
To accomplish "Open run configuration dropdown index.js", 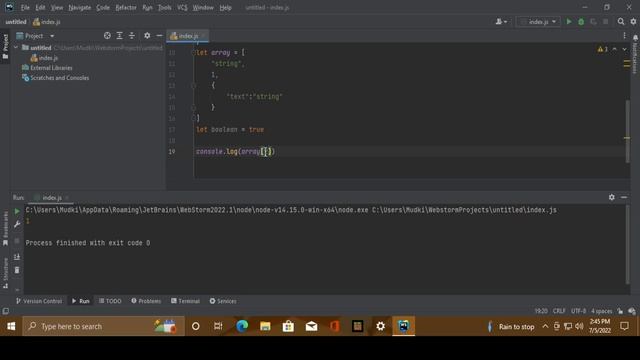I will coord(538,22).
